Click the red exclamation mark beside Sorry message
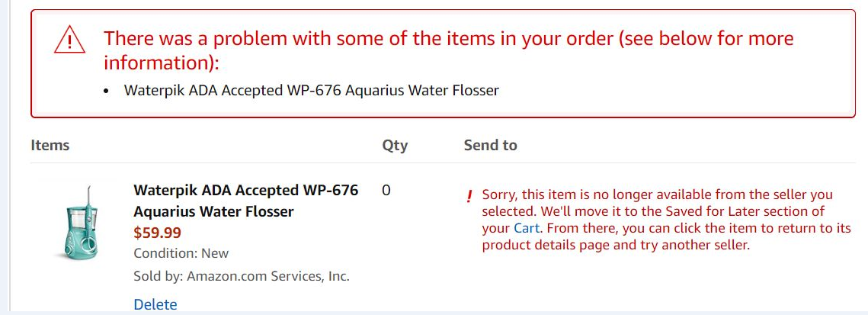The width and height of the screenshot is (868, 315). click(469, 196)
